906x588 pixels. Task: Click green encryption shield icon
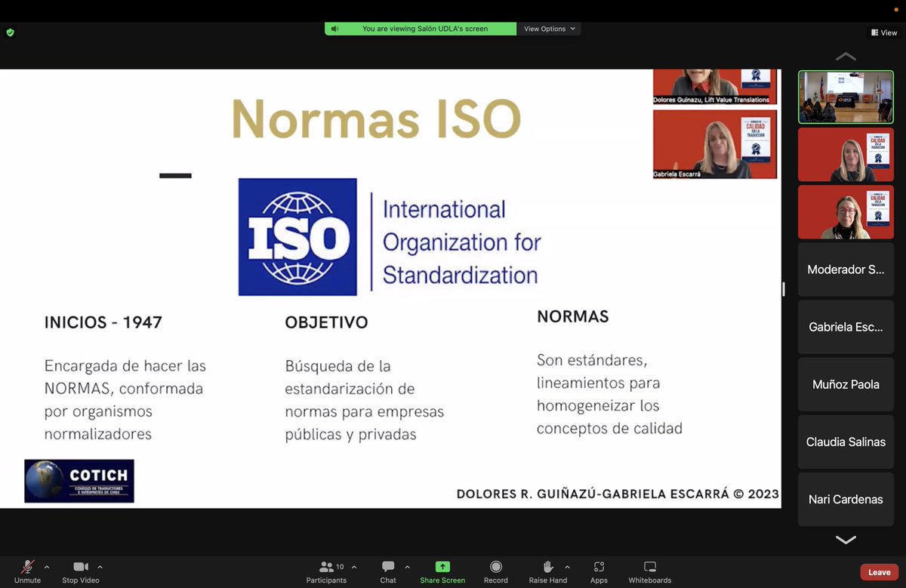(10, 32)
